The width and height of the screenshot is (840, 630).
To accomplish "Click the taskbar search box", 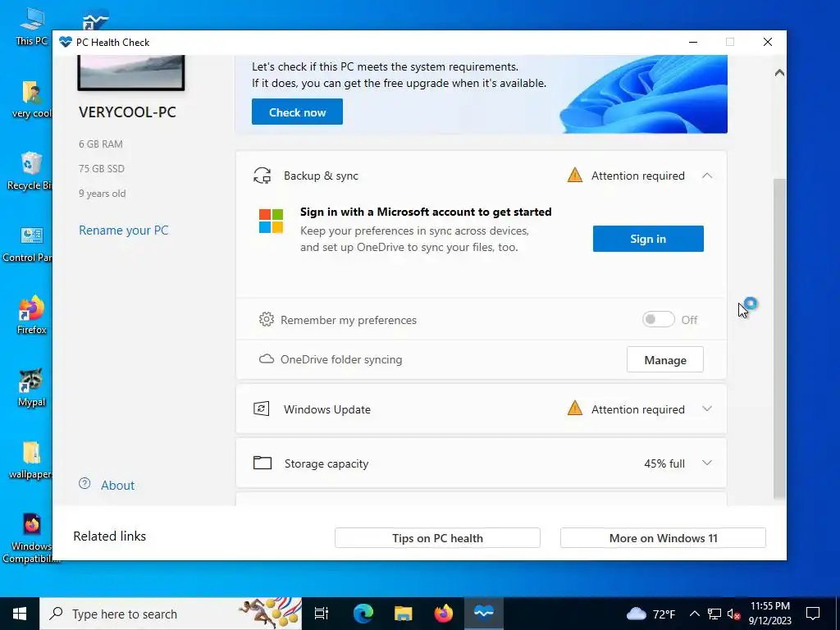I will coord(171,614).
